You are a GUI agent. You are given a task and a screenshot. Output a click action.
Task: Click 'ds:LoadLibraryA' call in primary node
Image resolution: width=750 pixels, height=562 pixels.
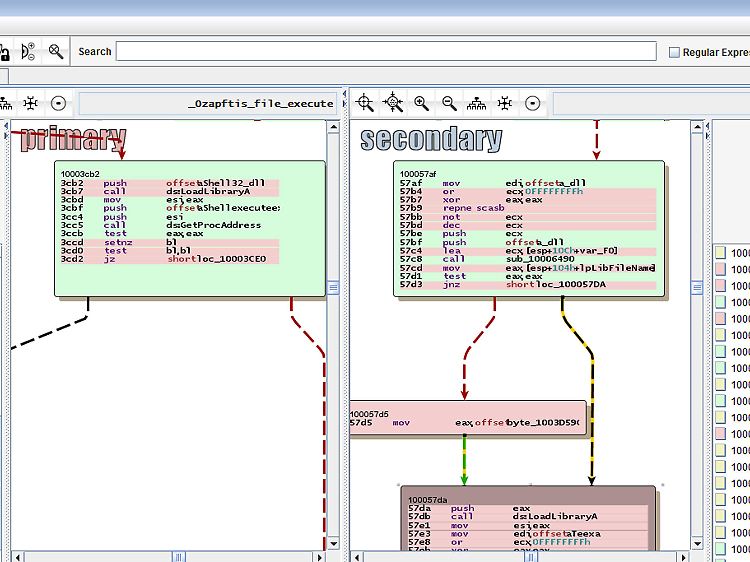pyautogui.click(x=208, y=191)
